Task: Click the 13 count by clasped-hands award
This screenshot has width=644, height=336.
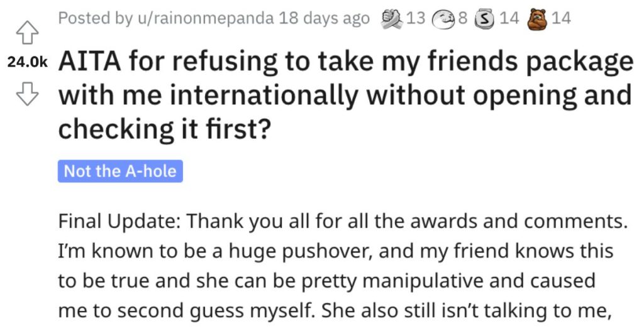Action: 416,18
